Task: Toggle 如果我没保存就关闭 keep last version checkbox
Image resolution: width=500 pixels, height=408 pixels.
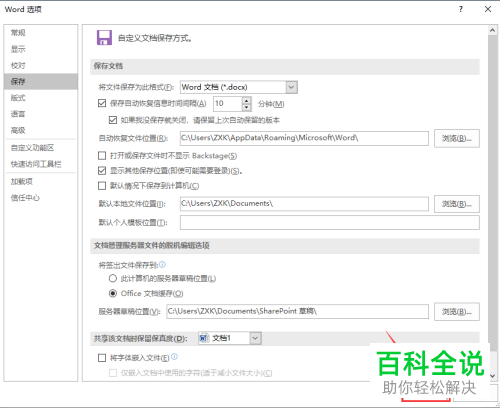Action: pos(113,120)
